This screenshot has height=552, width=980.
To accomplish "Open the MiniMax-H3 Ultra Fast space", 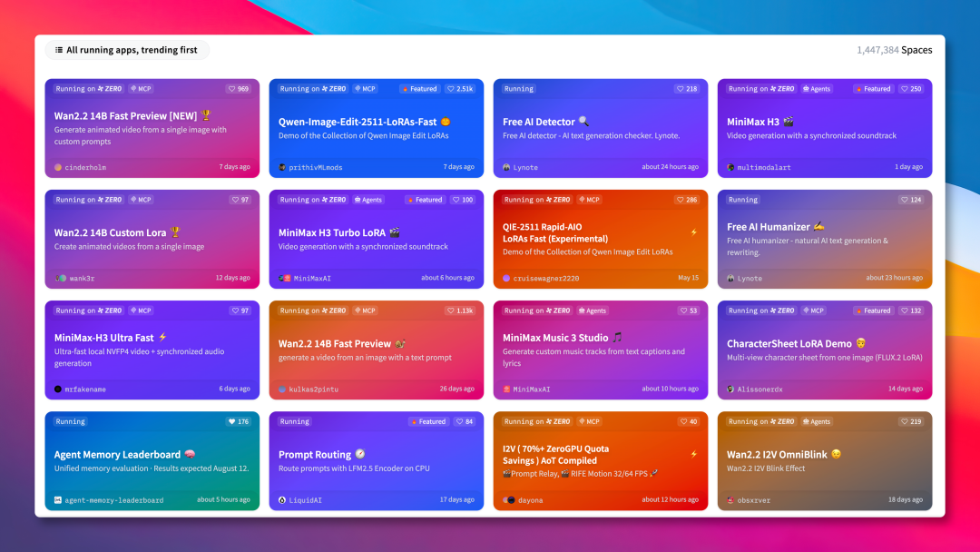I will pyautogui.click(x=152, y=350).
